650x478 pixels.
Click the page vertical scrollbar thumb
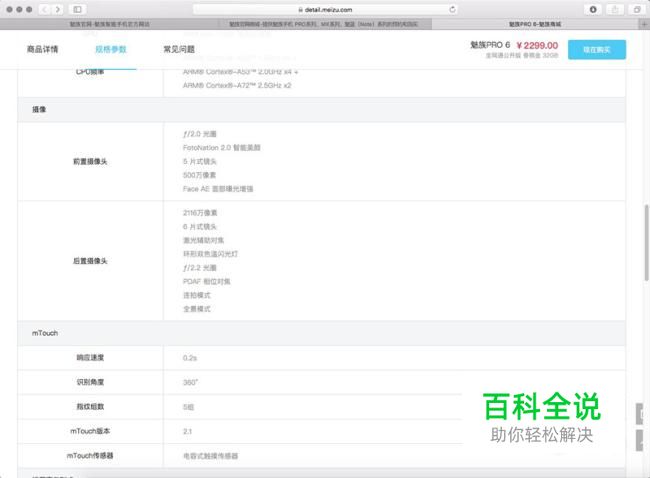point(646,243)
